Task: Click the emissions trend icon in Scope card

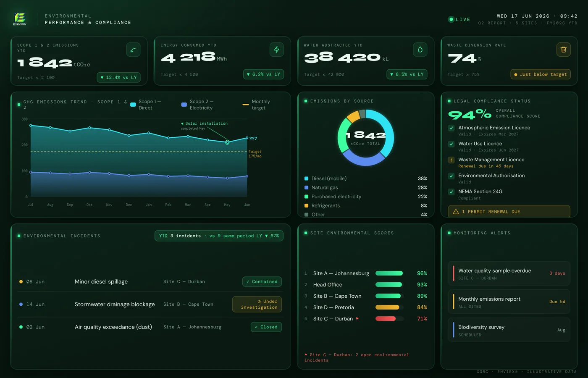Action: [133, 50]
